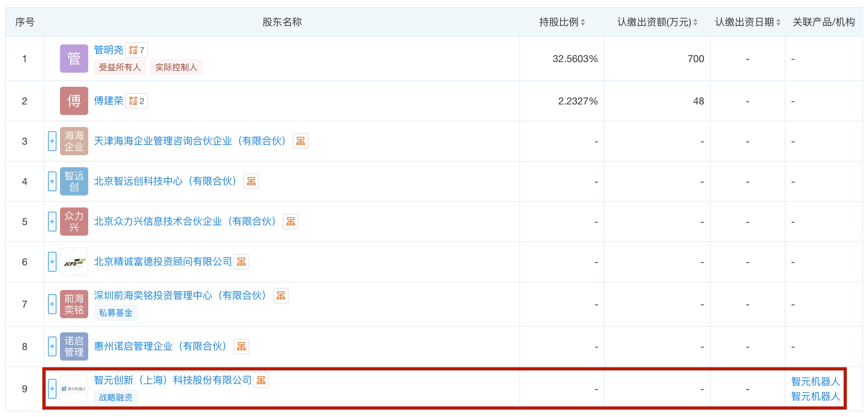Click org chart icon beside 北京智远创科技中心
Image resolution: width=868 pixels, height=417 pixels.
point(251,181)
